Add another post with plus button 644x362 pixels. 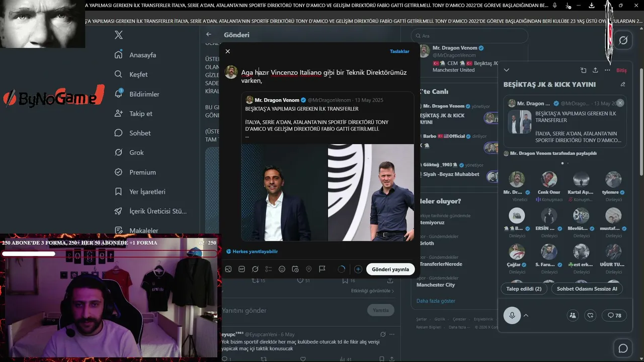coord(358,269)
